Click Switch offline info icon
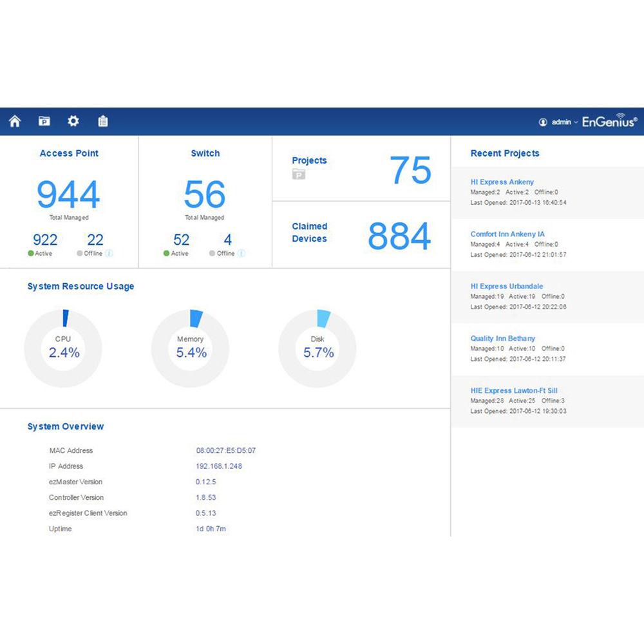Viewport: 644px width, 644px height. tap(241, 254)
